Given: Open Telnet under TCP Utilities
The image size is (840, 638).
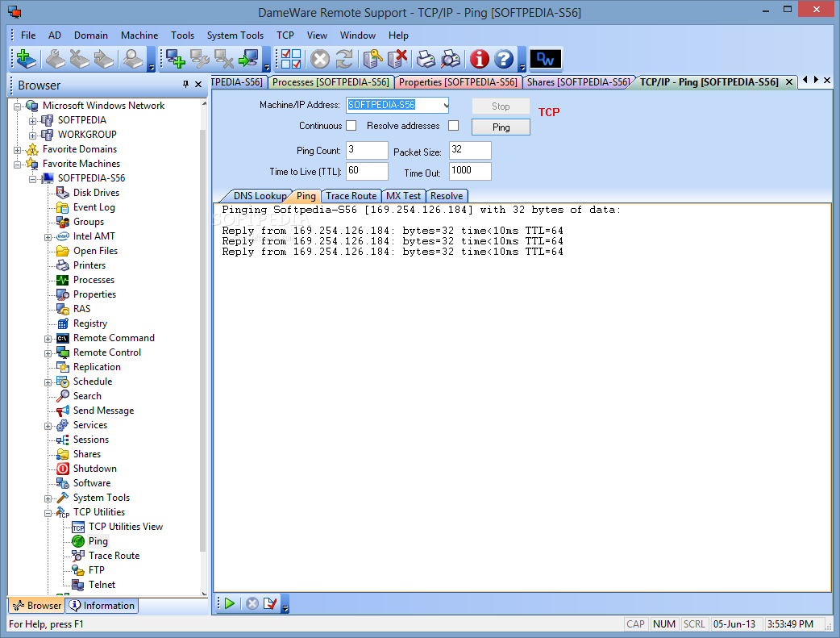Looking at the screenshot, I should coord(102,585).
